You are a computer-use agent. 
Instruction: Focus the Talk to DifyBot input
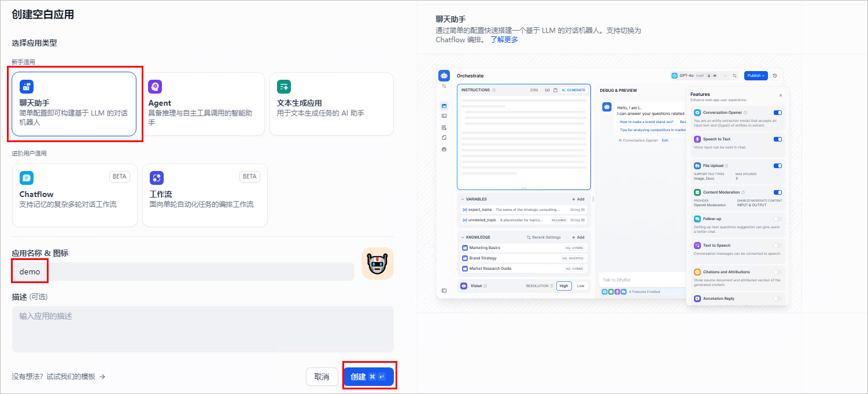point(642,280)
